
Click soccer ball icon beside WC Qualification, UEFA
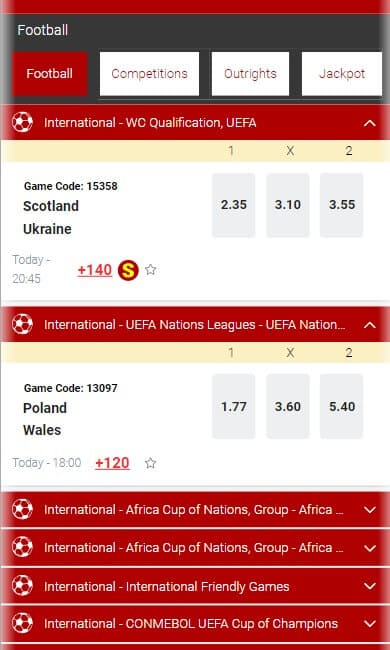[x=22, y=122]
